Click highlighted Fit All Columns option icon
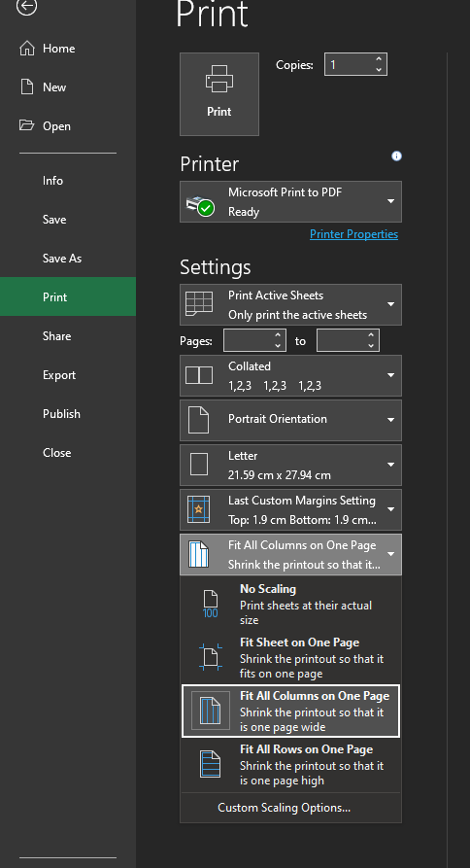The image size is (470, 868). pyautogui.click(x=210, y=711)
